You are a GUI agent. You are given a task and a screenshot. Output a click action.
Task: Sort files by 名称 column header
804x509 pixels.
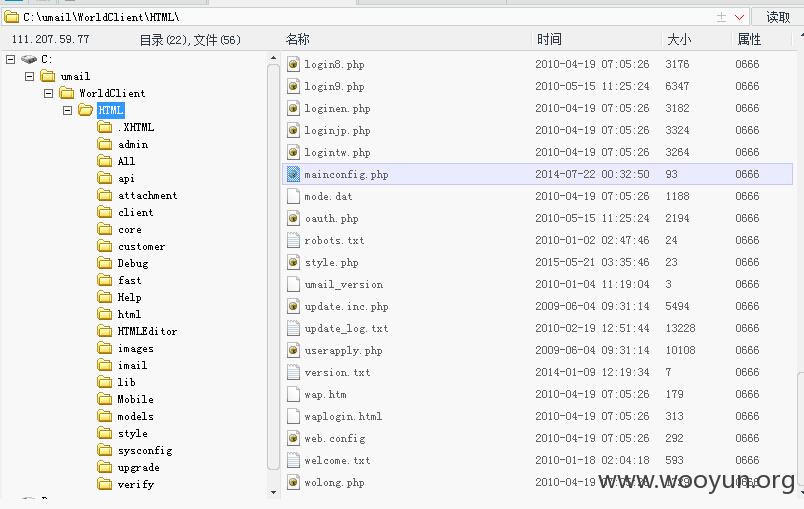297,39
